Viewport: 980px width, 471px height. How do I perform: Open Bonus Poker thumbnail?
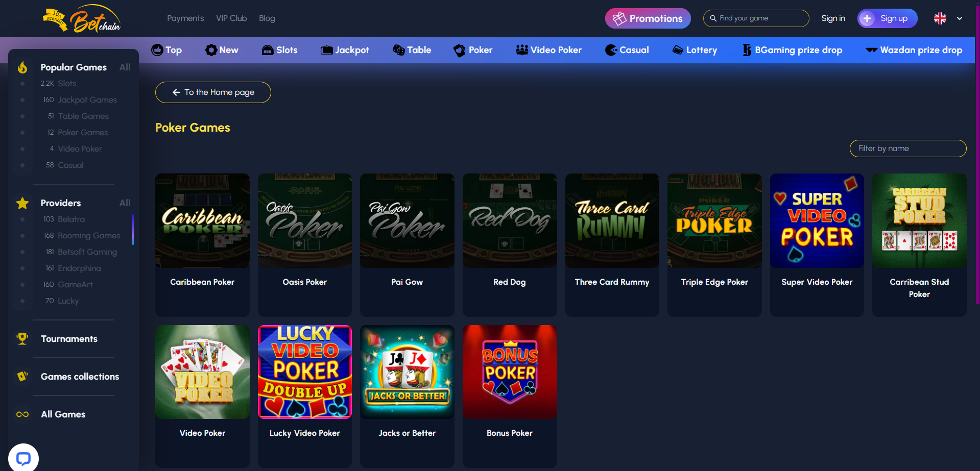click(x=510, y=372)
